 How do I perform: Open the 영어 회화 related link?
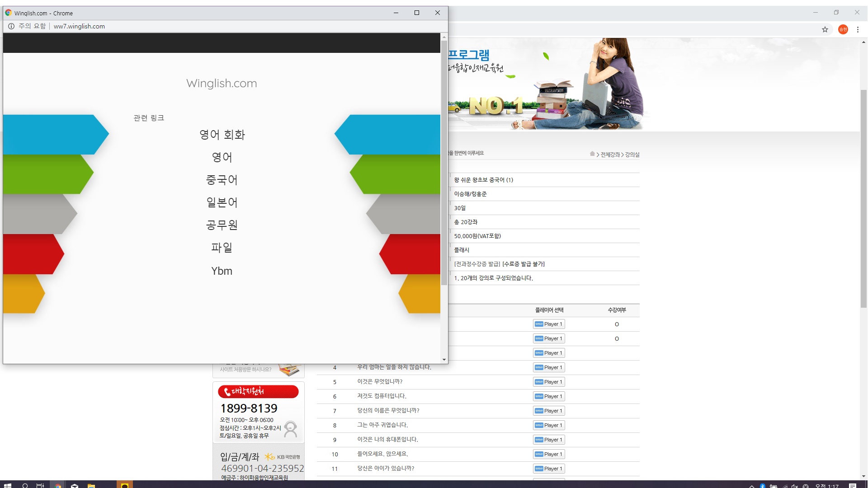click(222, 135)
